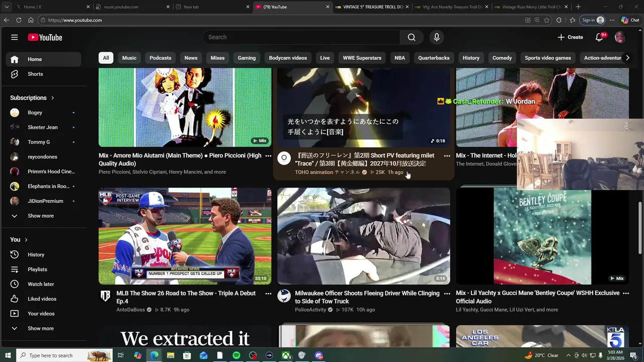Image resolution: width=644 pixels, height=362 pixels.
Task: Click the Create button
Action: click(570, 37)
